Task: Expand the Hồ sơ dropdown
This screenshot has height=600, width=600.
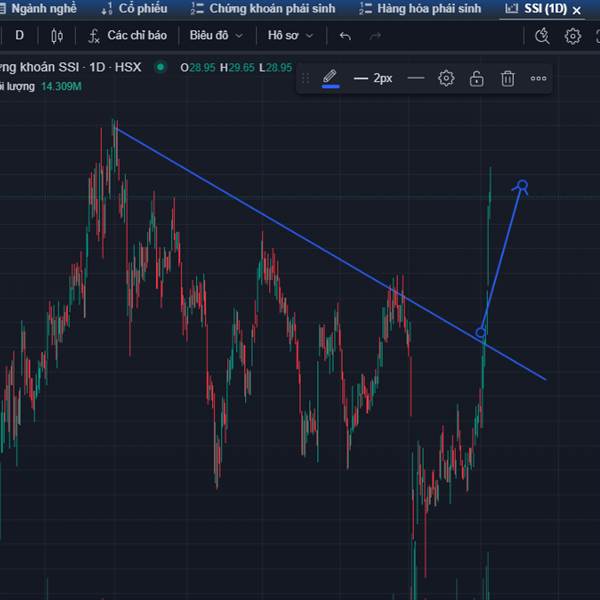Action: (290, 36)
